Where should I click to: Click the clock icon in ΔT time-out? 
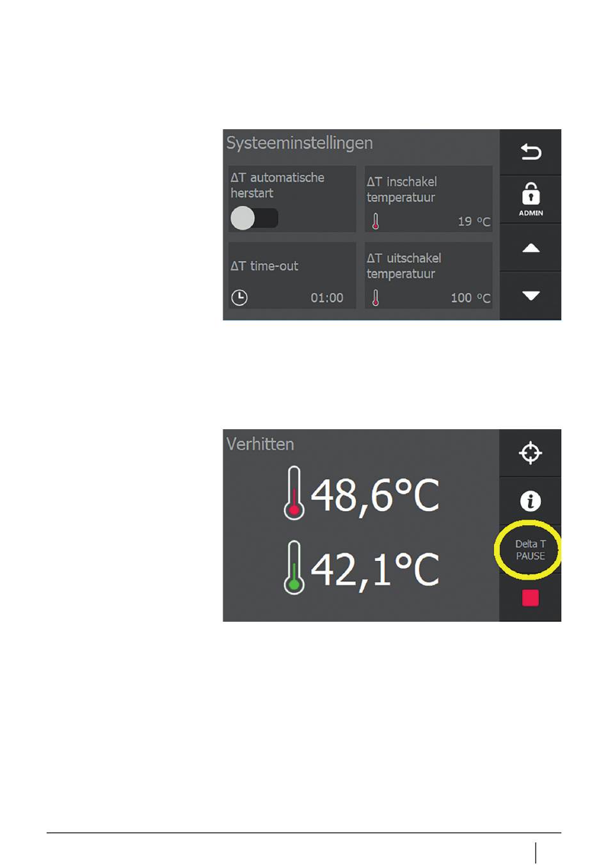pos(239,297)
